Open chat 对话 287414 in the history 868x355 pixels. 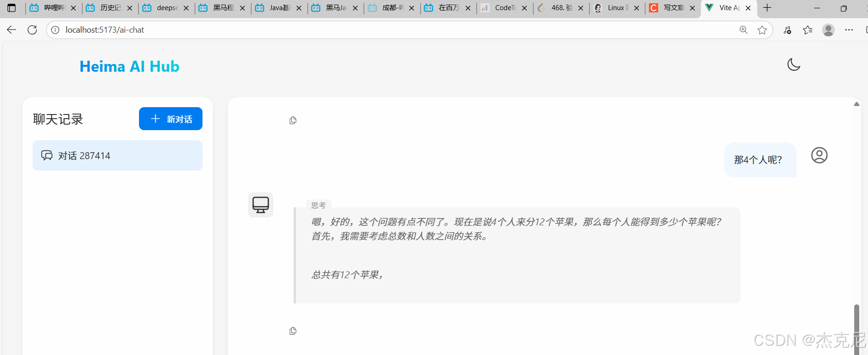click(x=117, y=155)
